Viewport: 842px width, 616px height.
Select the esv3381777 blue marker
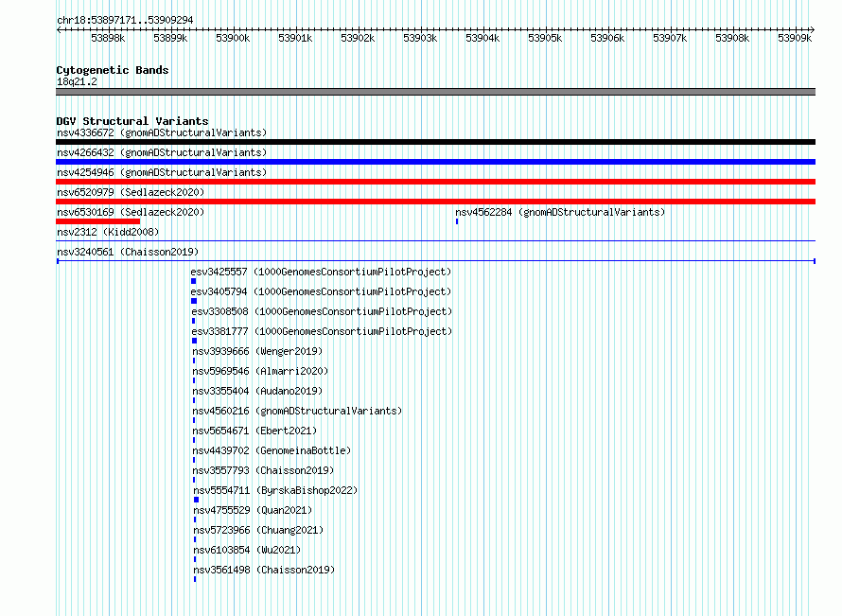point(194,341)
